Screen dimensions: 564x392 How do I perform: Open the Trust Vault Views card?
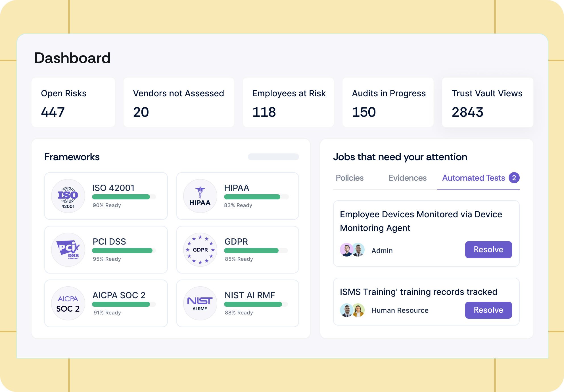[488, 102]
